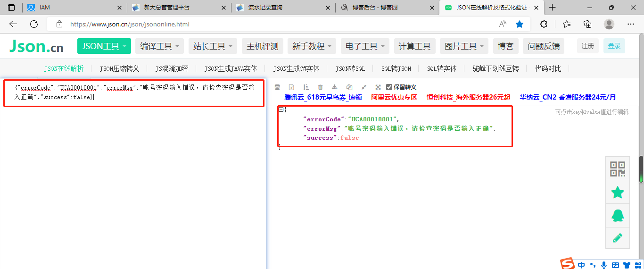Select the JSON压缩转义 sub-tab

(119, 69)
